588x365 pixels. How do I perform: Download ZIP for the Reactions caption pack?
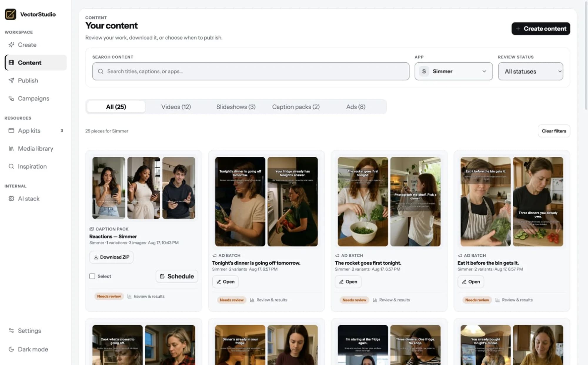111,257
